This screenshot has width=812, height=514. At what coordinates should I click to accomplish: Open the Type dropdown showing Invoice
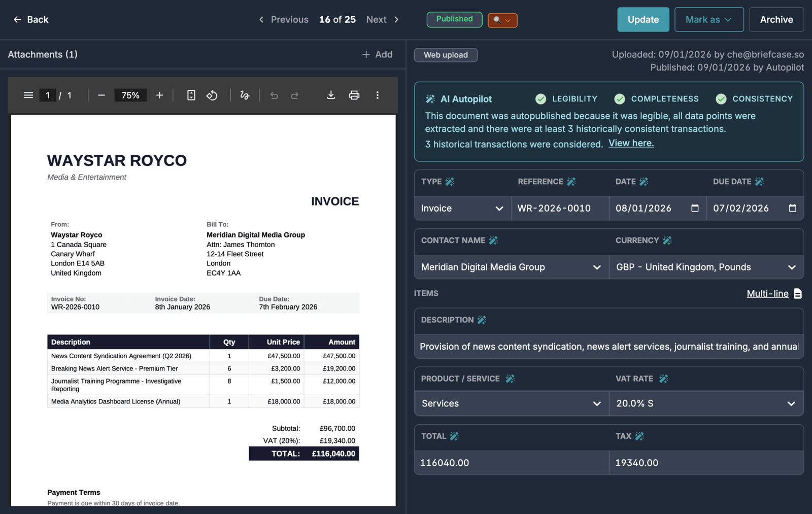[x=463, y=208]
